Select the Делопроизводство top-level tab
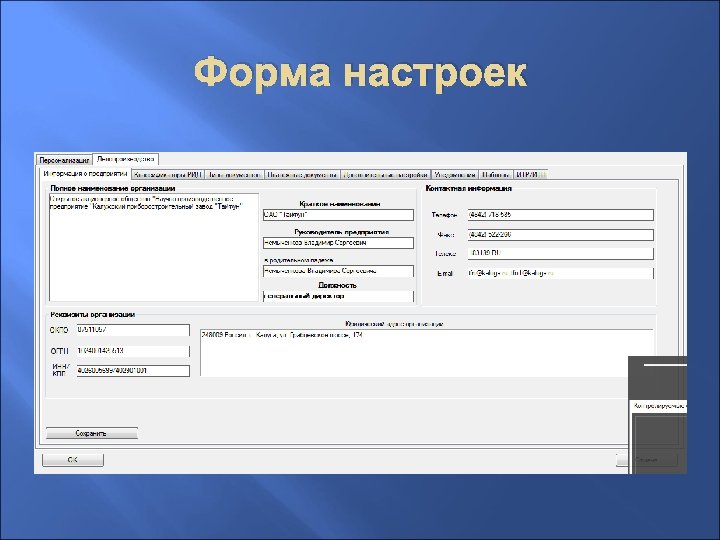Image resolution: width=720 pixels, height=540 pixels. [x=125, y=159]
